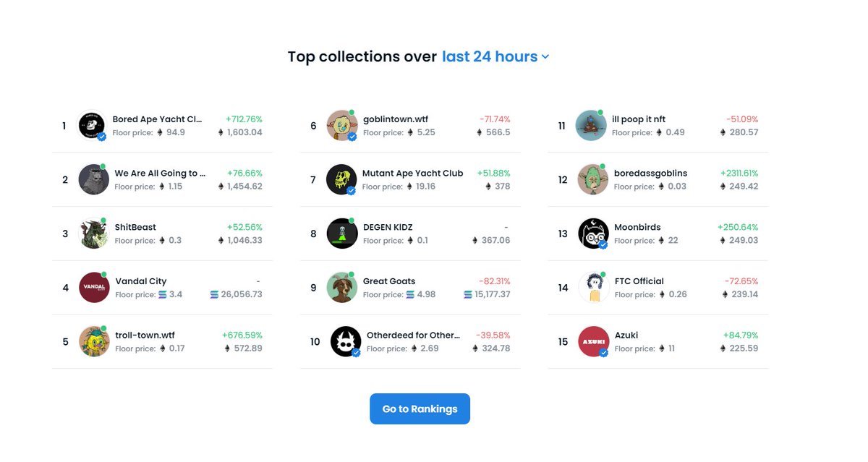Click the 367.06 volume value
Screen dimensions: 868x462
coord(496,241)
